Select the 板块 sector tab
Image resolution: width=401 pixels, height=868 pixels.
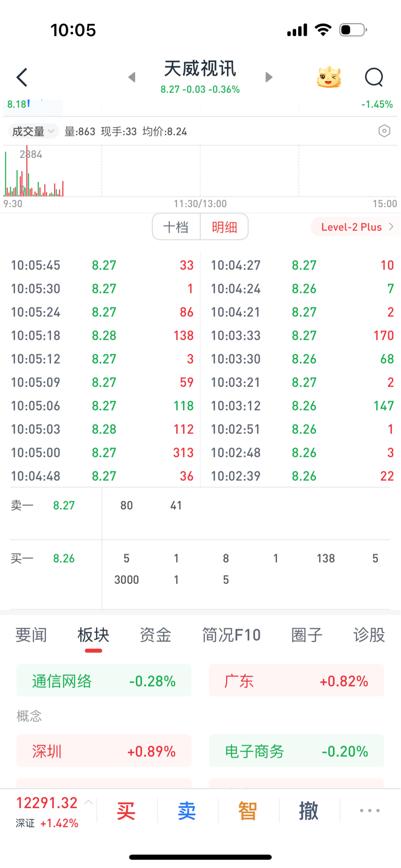(93, 635)
